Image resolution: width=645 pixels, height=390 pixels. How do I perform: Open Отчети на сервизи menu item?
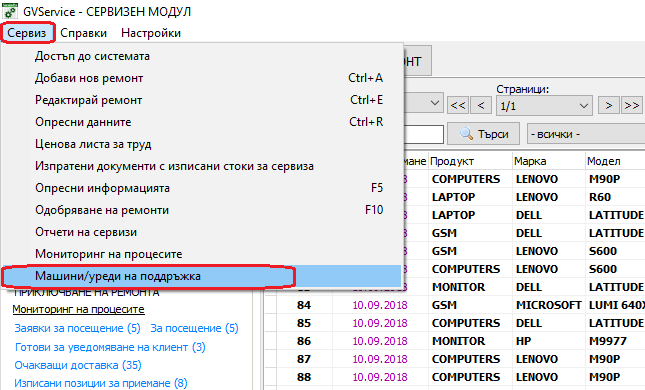click(202, 232)
